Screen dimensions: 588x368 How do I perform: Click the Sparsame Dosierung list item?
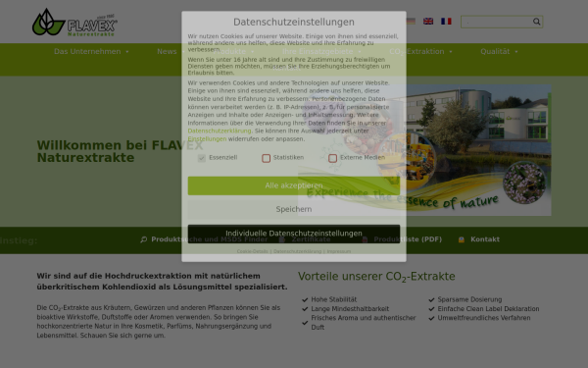pos(469,299)
